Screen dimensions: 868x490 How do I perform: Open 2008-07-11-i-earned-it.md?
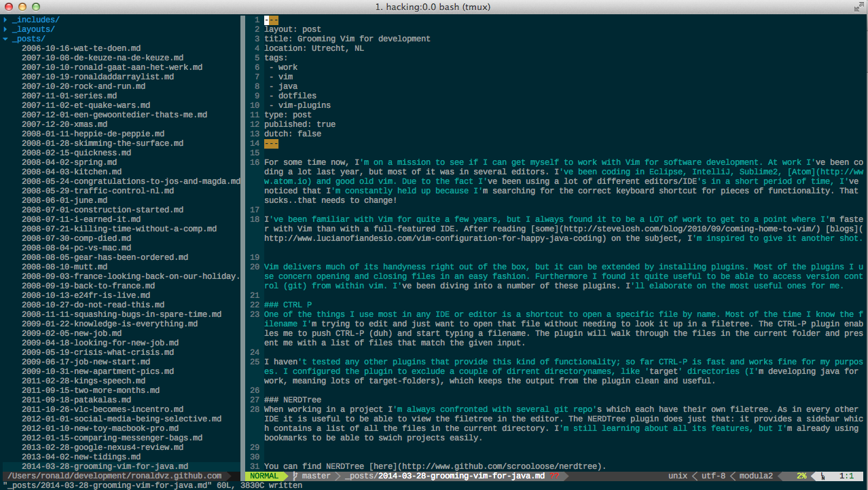tap(82, 219)
